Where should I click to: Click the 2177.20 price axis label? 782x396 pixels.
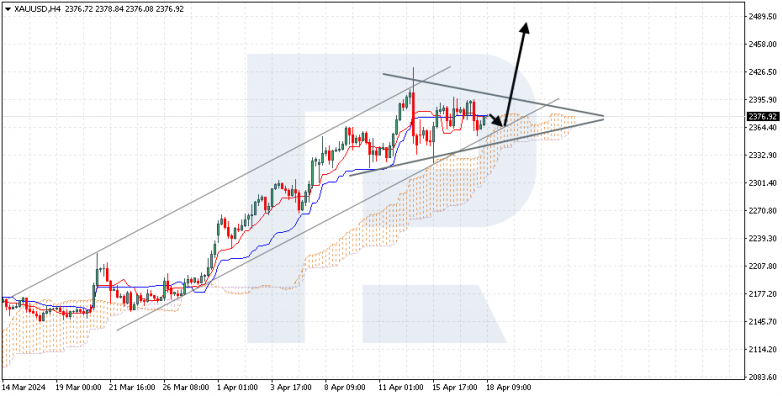[x=763, y=294]
